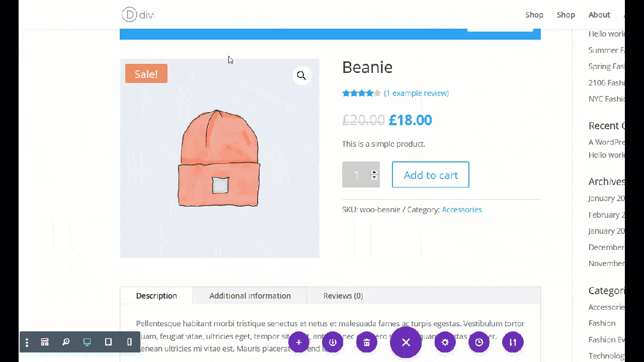Screen dimensions: 644x362
Task: Decrease quantity with the down arrow
Action: pos(374,177)
